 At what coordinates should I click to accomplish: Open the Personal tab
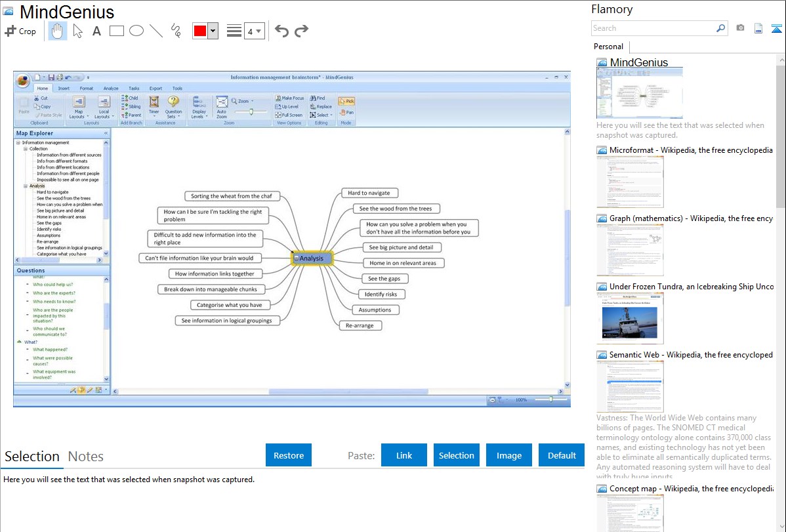[x=608, y=47]
